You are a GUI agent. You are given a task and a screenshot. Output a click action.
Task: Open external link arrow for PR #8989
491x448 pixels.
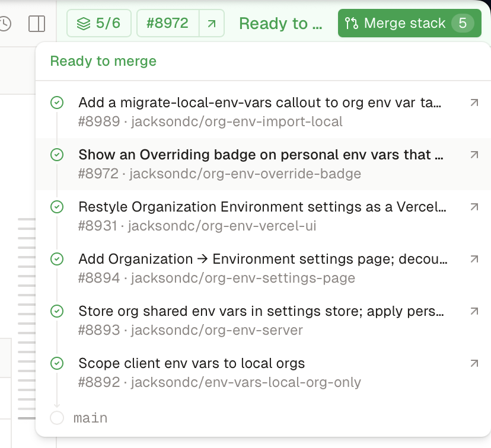pyautogui.click(x=474, y=103)
